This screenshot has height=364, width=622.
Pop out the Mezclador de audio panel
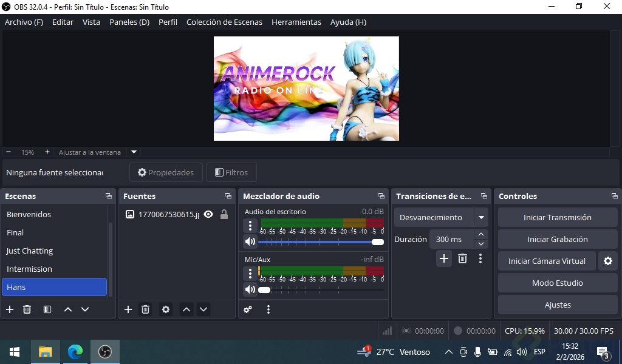[381, 196]
